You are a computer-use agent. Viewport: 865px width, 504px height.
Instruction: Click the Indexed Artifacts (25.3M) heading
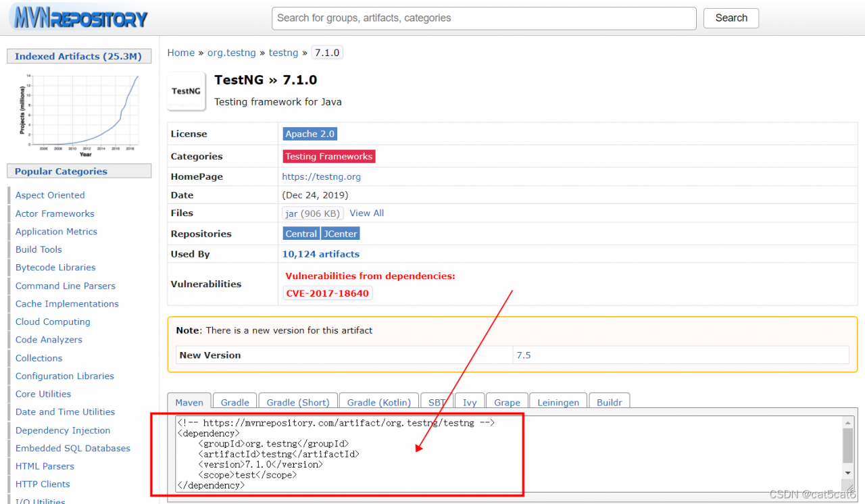[x=78, y=56]
